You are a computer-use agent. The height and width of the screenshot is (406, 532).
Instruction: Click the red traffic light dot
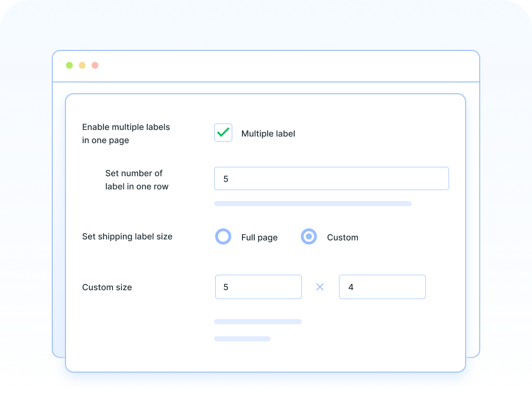click(x=95, y=65)
